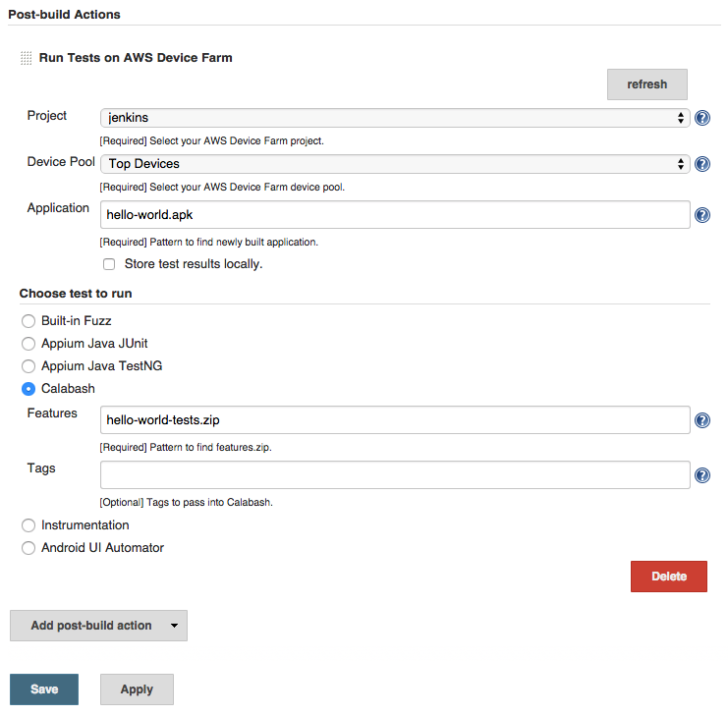This screenshot has width=728, height=715.
Task: Select the Built-in Fuzz test option
Action: pos(28,321)
